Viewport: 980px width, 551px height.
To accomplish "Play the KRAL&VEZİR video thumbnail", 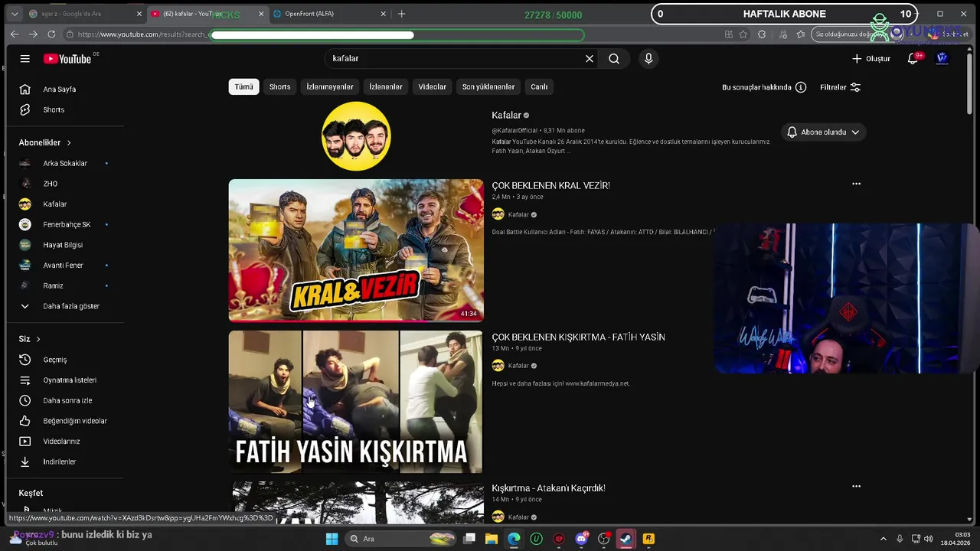I will click(356, 250).
